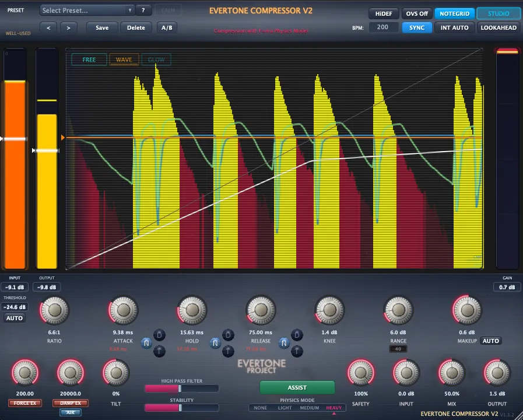
Task: Set Release timing to D (dotted note)
Action: coord(297,335)
